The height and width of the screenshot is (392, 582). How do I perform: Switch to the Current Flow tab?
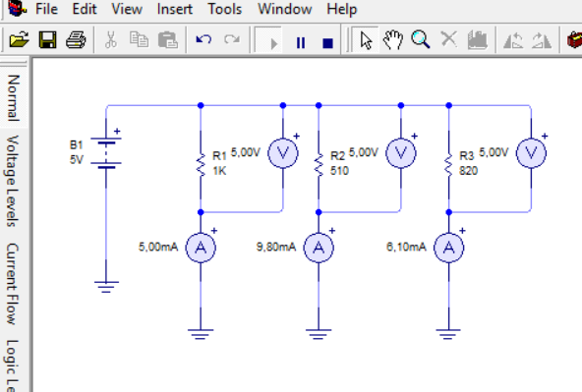[13, 284]
